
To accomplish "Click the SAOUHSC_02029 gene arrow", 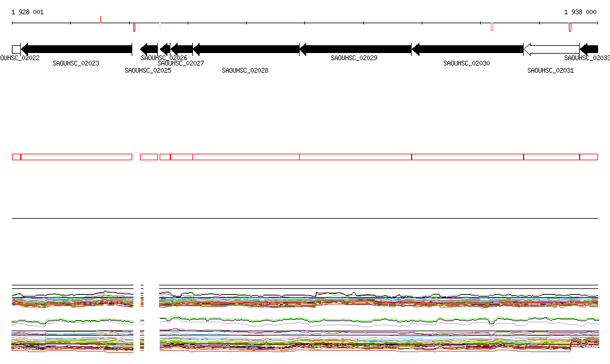I will (x=356, y=49).
